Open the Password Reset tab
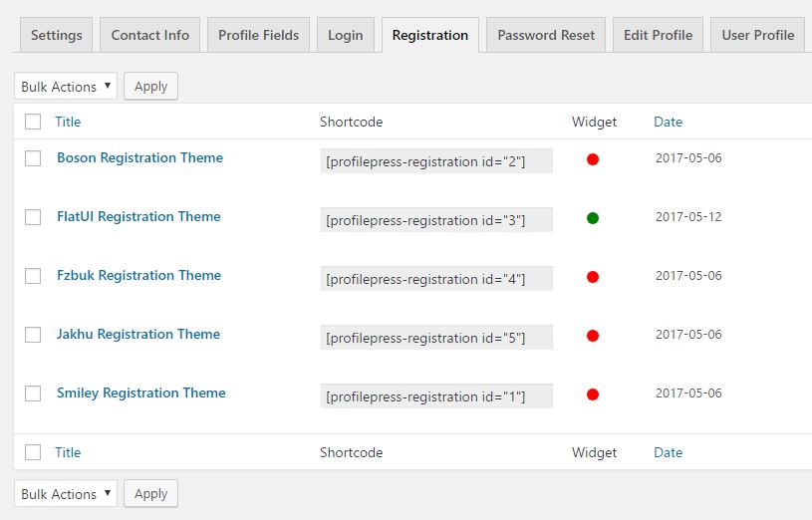Screen dimensions: 812x520 click(546, 35)
